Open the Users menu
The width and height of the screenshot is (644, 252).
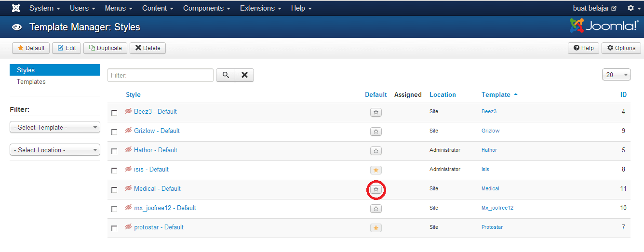(x=82, y=8)
